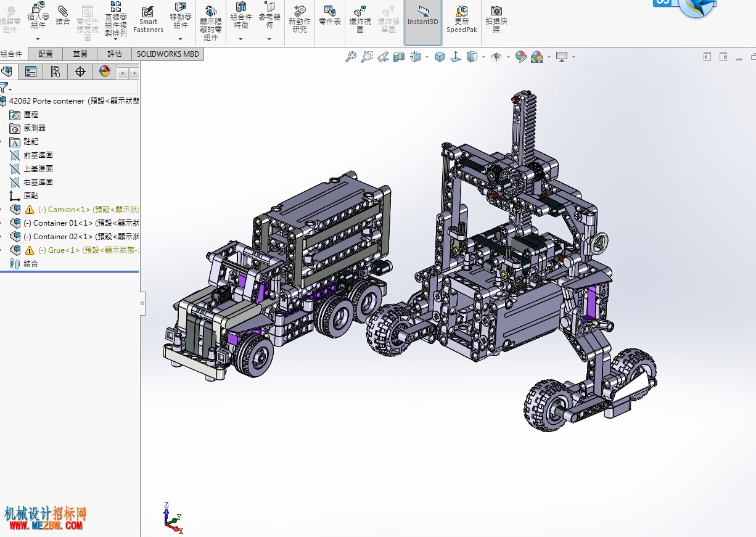The width and height of the screenshot is (756, 537).
Task: Start a New Motion Study (新動作研究)
Action: click(300, 19)
